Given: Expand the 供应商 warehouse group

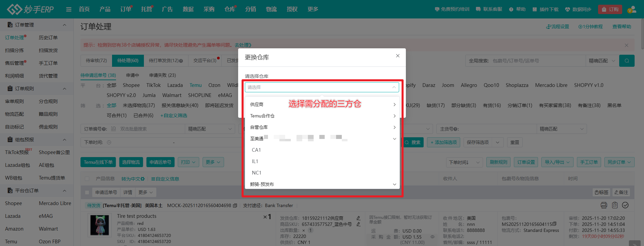Looking at the screenshot, I should click(x=322, y=104).
